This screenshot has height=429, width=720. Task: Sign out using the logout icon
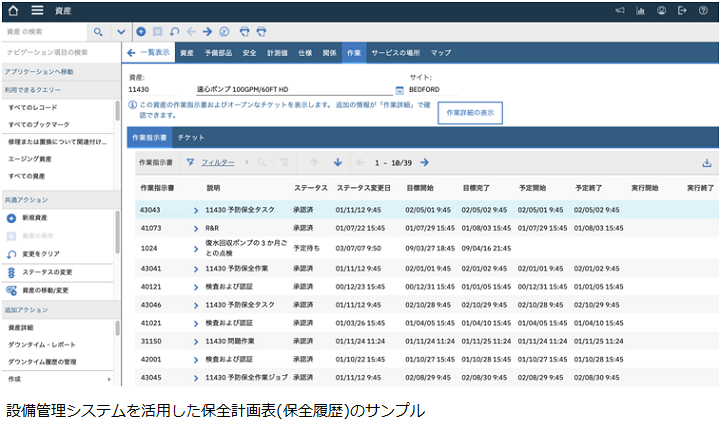(x=682, y=10)
